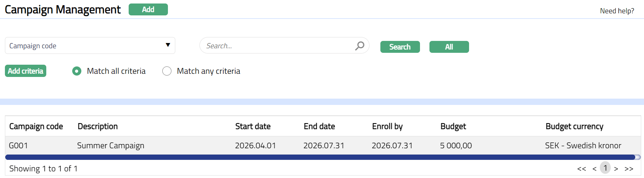The image size is (644, 178).
Task: Jump to last page with >> icon
Action: (629, 169)
